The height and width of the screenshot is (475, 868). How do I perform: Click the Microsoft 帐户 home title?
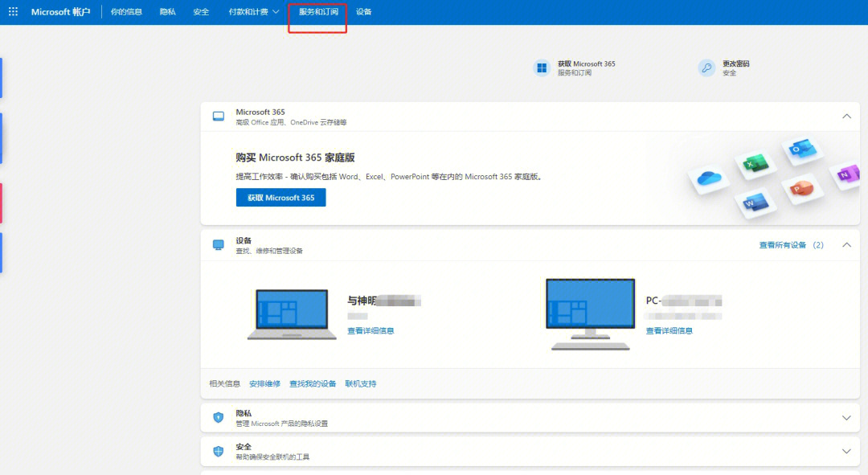(60, 11)
